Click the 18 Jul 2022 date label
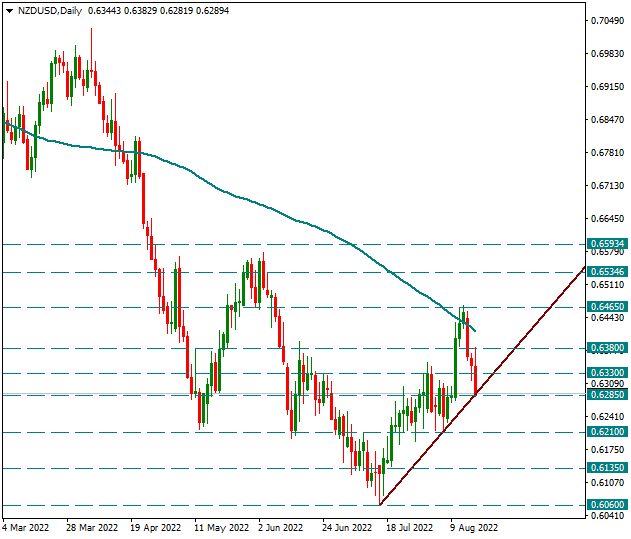The image size is (631, 539). [x=409, y=527]
